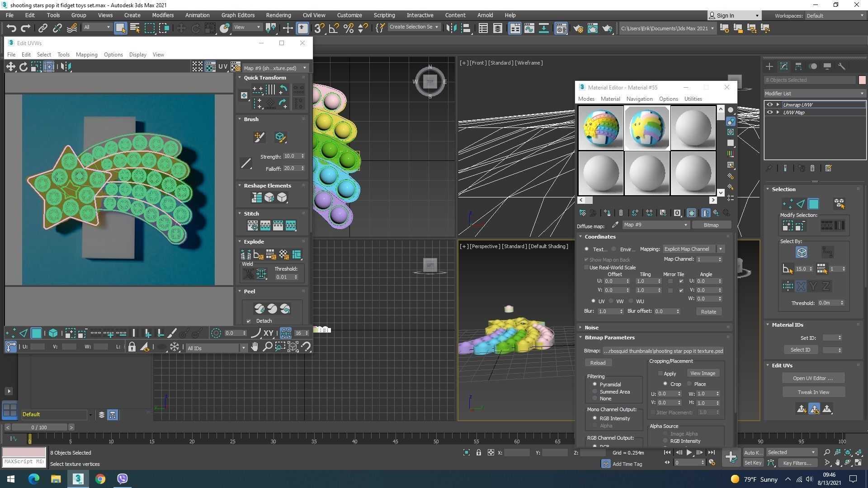This screenshot has width=868, height=488.
Task: Open the All IDs dropdown in UV editor
Action: (x=216, y=348)
